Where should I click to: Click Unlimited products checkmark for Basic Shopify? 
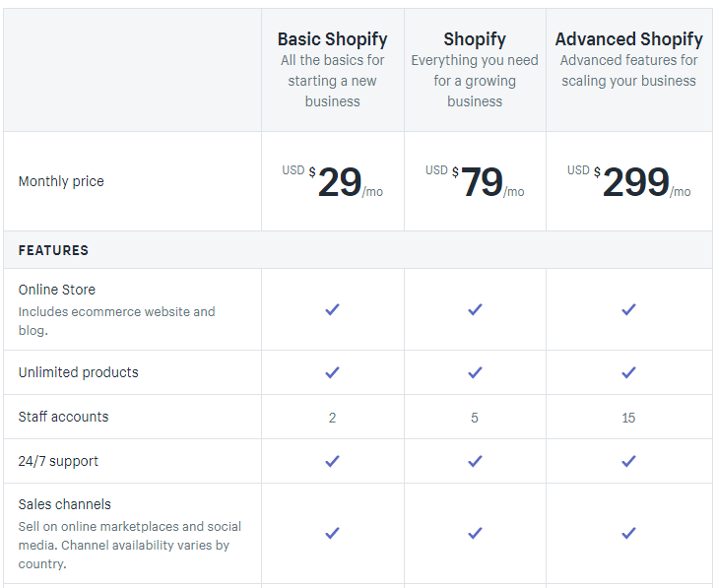coord(332,372)
